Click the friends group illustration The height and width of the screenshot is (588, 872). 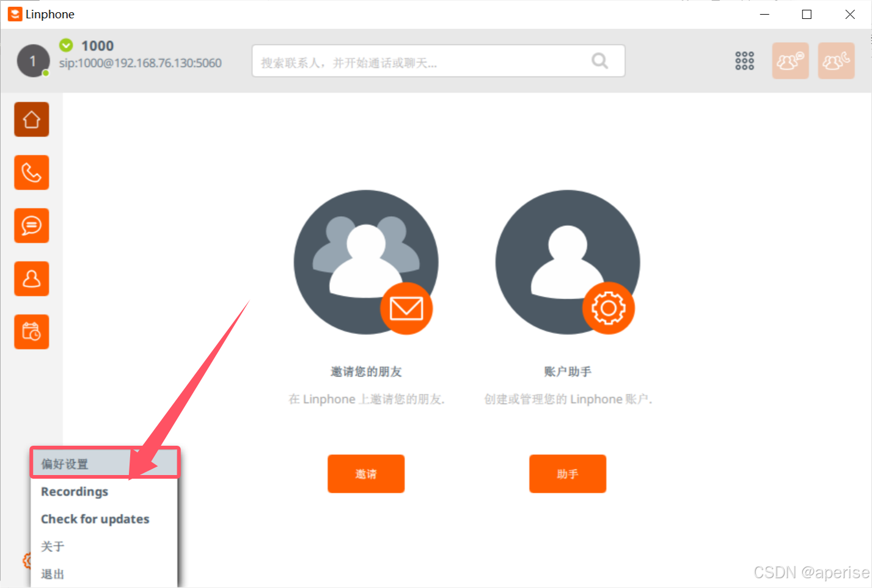(x=366, y=262)
